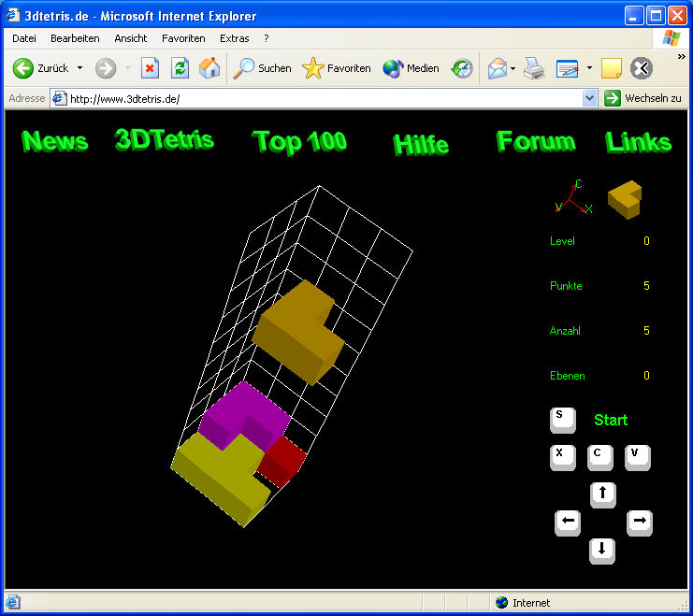The height and width of the screenshot is (616, 693).
Task: Click the Punkte score label
Action: pos(566,286)
